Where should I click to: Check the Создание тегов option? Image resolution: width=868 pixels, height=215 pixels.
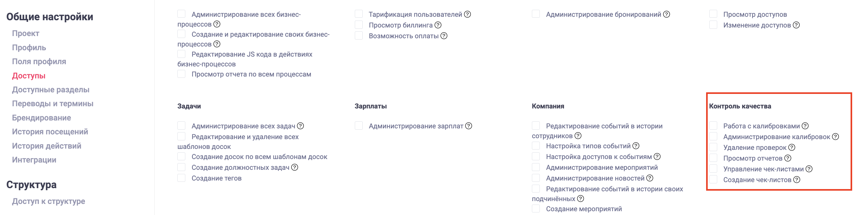click(181, 178)
